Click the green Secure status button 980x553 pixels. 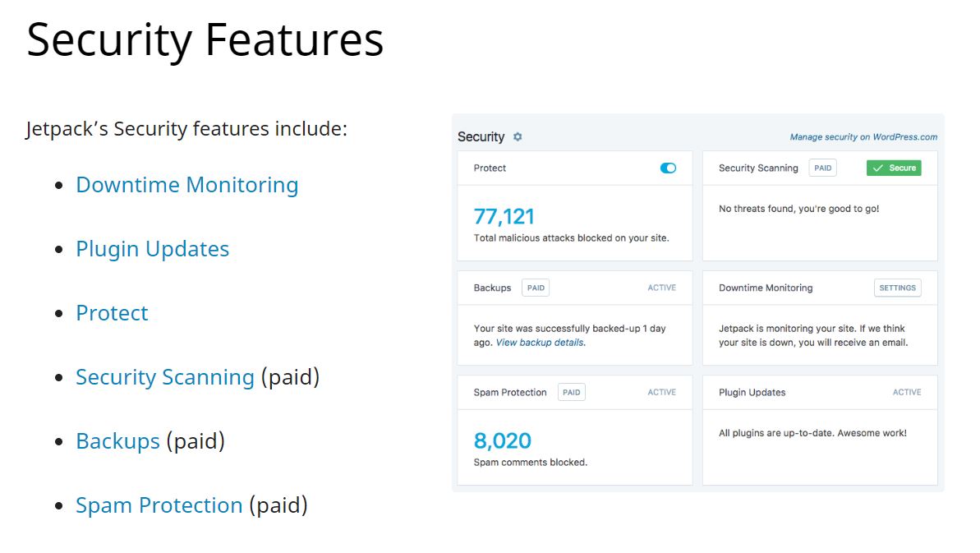point(894,168)
